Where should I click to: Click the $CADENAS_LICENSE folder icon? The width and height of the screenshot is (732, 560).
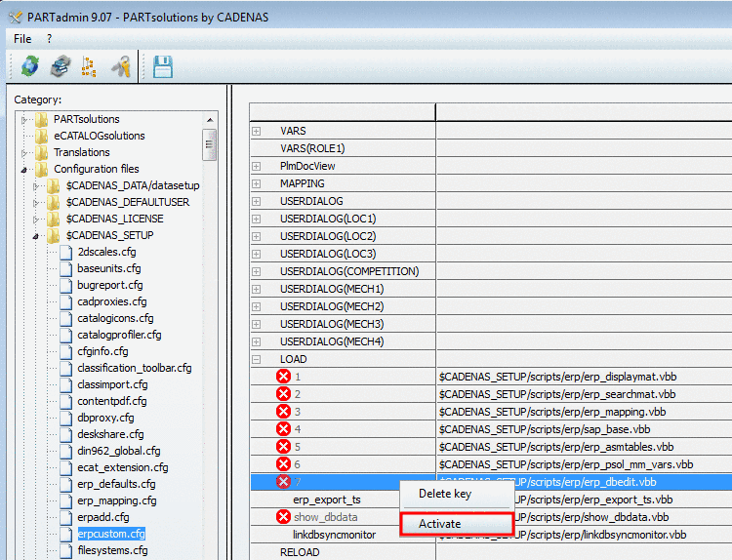coord(54,219)
